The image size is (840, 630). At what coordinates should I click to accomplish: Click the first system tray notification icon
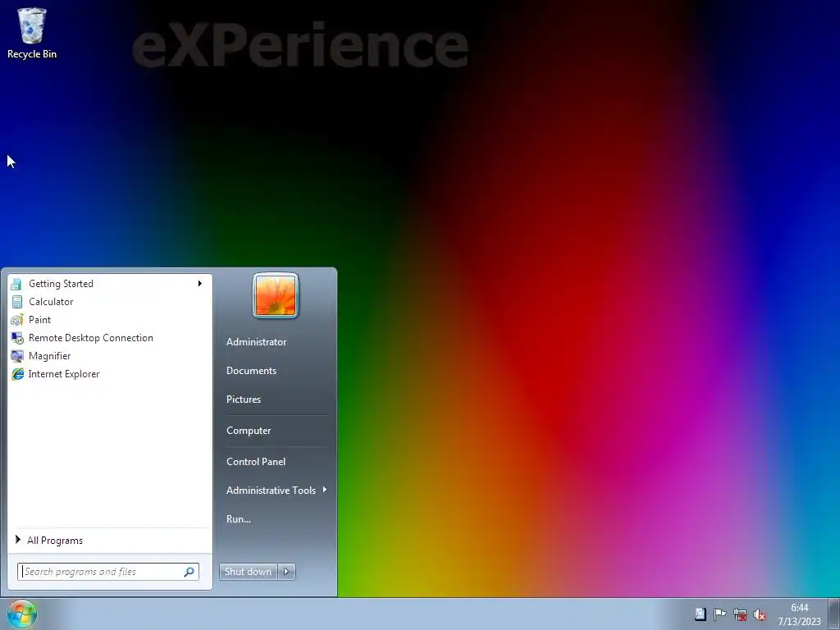click(x=701, y=614)
